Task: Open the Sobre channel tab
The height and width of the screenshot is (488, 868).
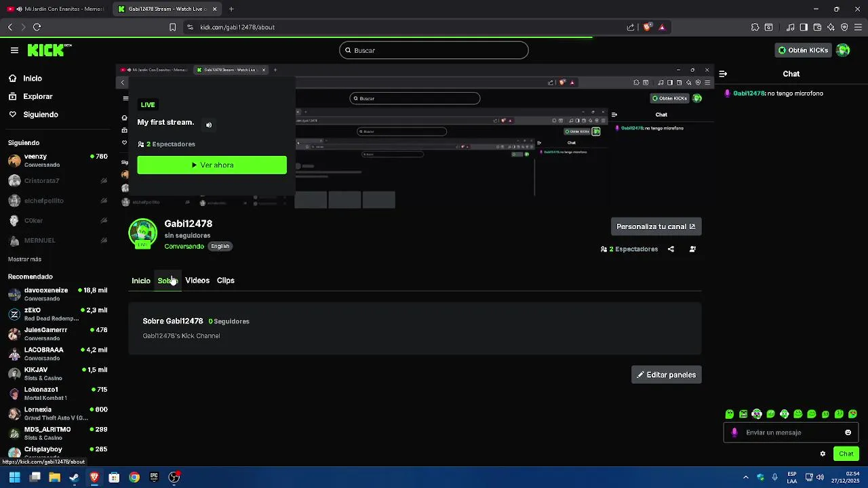Action: tap(167, 281)
